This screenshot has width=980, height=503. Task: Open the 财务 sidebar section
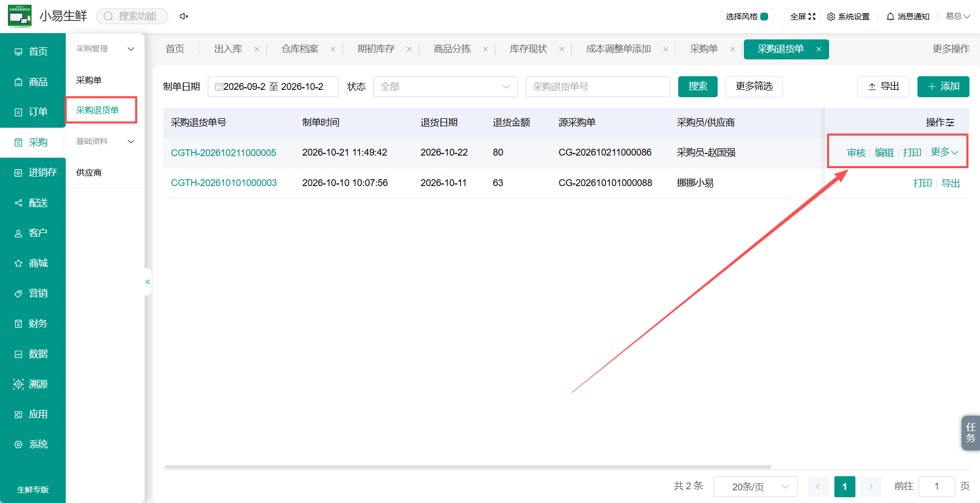coord(33,324)
